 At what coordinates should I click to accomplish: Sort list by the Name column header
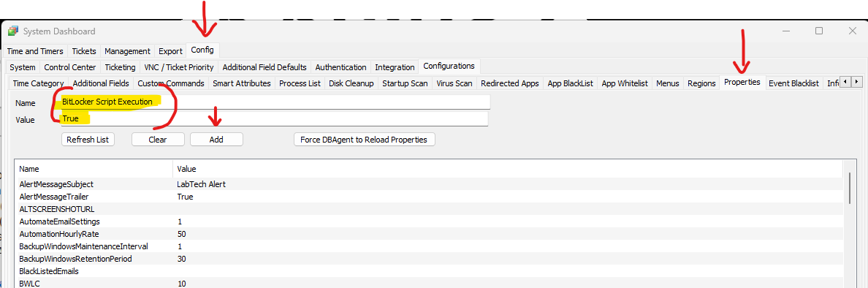point(94,169)
